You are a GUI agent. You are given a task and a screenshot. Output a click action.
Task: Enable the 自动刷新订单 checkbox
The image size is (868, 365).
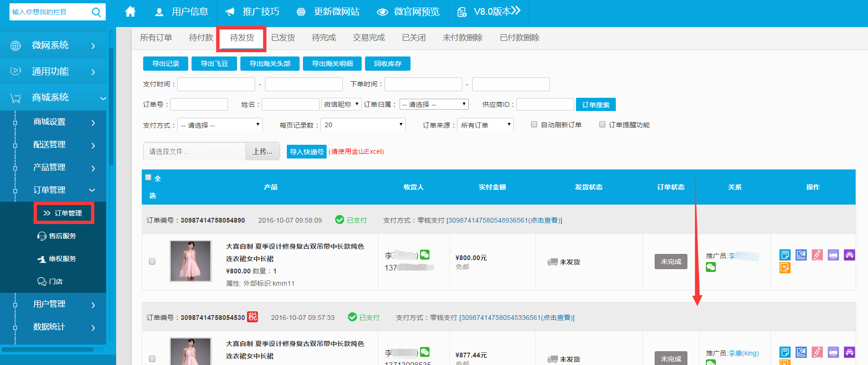pyautogui.click(x=534, y=124)
